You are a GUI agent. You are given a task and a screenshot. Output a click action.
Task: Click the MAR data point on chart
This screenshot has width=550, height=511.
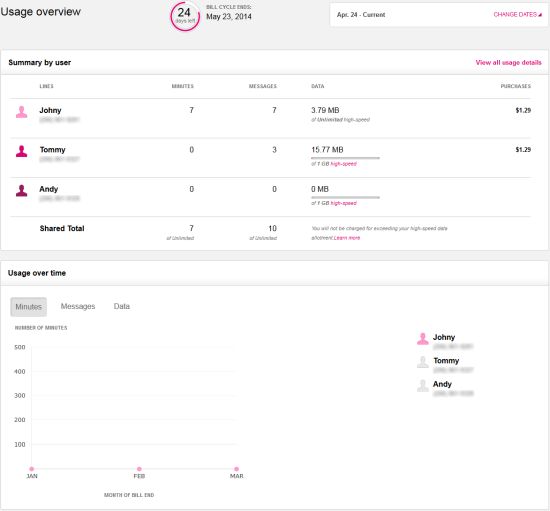point(236,469)
